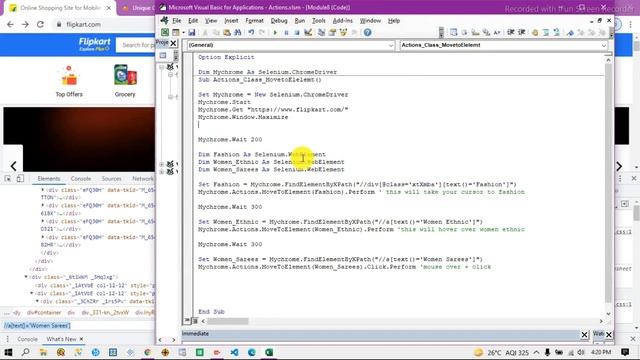Click Outdent icon in Edit toolbar
The height and width of the screenshot is (360, 640).
(522, 33)
